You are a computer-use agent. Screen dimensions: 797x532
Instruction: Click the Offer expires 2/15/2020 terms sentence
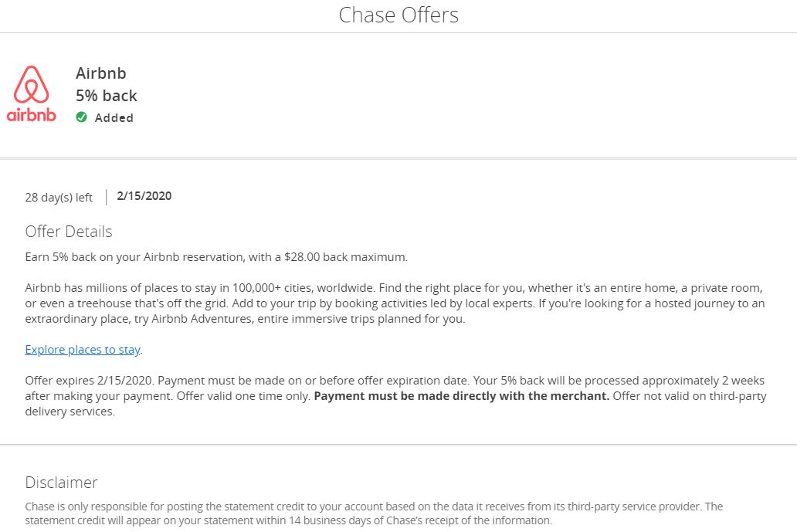coord(90,381)
